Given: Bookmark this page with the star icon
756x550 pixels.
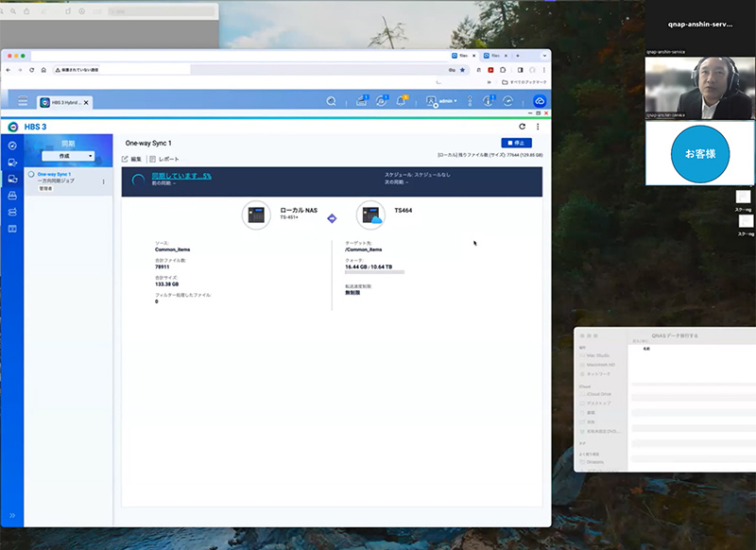Looking at the screenshot, I should [462, 70].
